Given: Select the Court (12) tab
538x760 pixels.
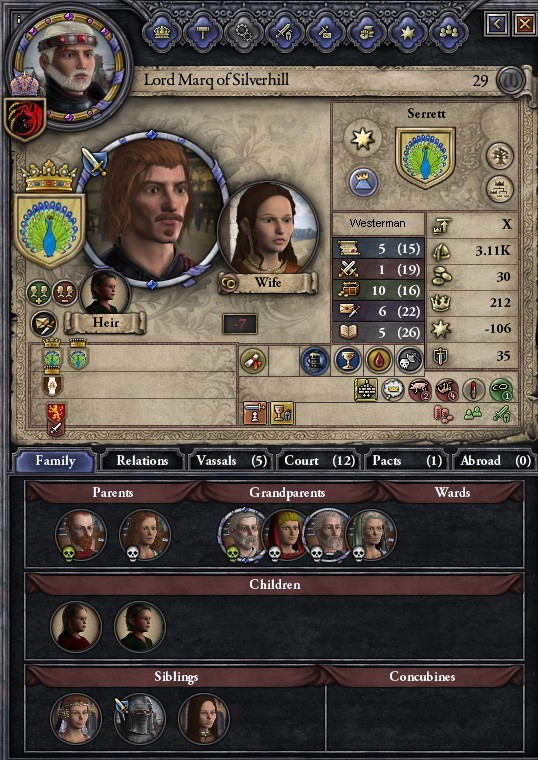Looking at the screenshot, I should tap(319, 460).
